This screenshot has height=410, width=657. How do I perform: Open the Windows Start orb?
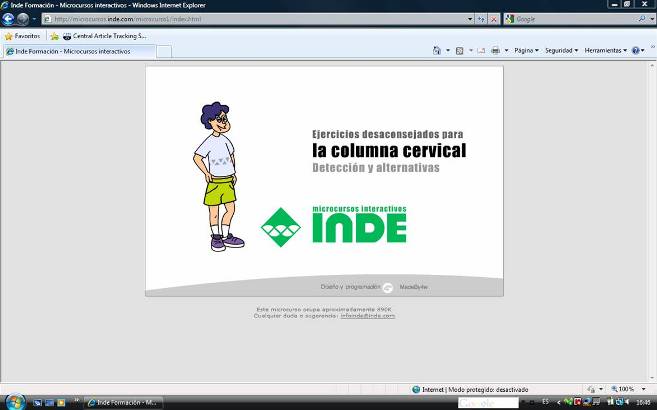click(x=16, y=402)
